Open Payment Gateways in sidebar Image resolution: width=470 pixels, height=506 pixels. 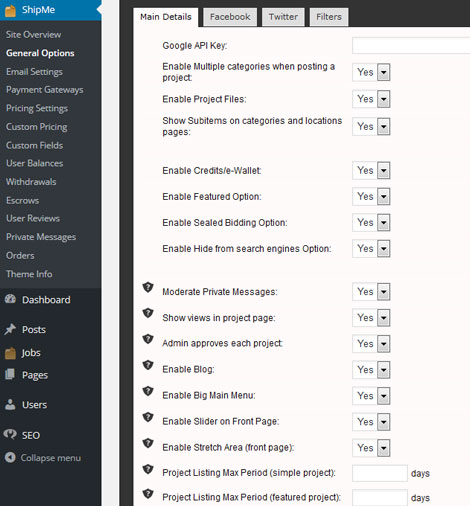(45, 90)
